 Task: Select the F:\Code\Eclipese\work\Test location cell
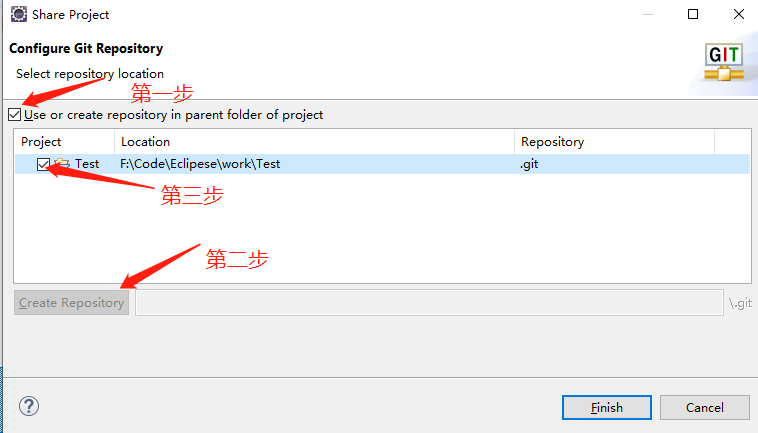coord(200,164)
